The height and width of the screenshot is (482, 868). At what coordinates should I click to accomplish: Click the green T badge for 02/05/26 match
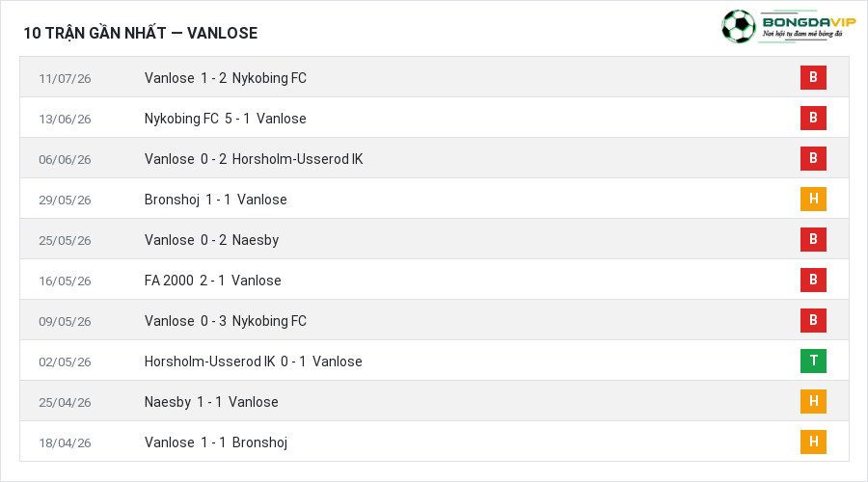(813, 361)
